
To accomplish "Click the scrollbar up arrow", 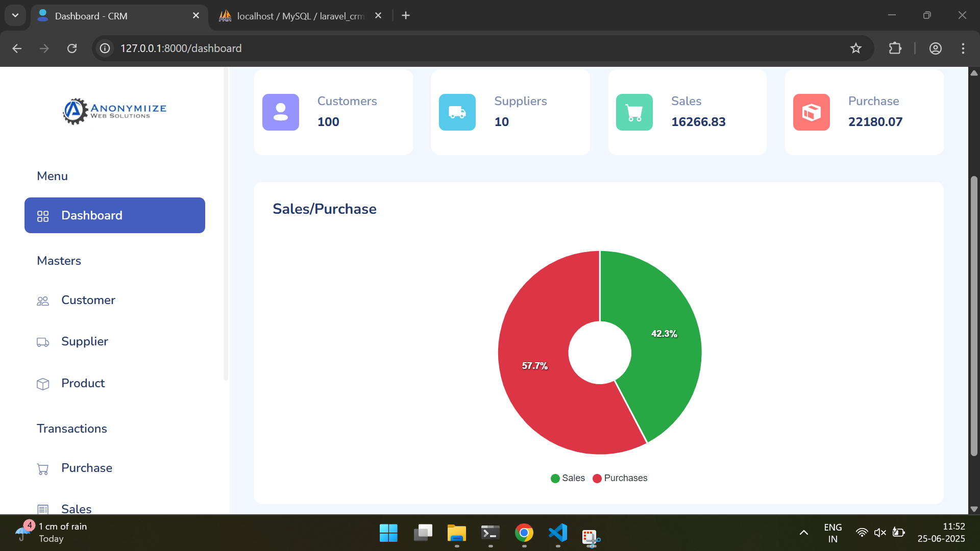I will pos(974,73).
